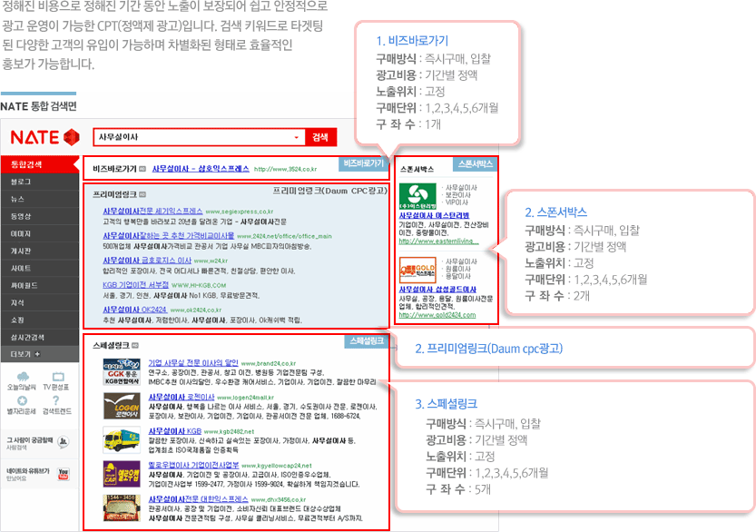Screen dimensions: 756x532
Task: Select the 동영상 menu item
Action: pyautogui.click(x=40, y=217)
